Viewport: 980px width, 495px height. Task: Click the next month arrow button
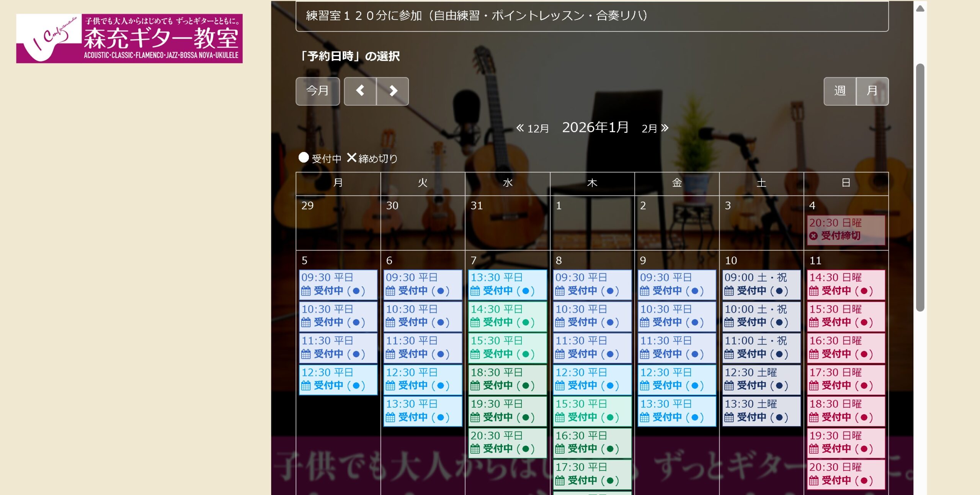pos(392,91)
